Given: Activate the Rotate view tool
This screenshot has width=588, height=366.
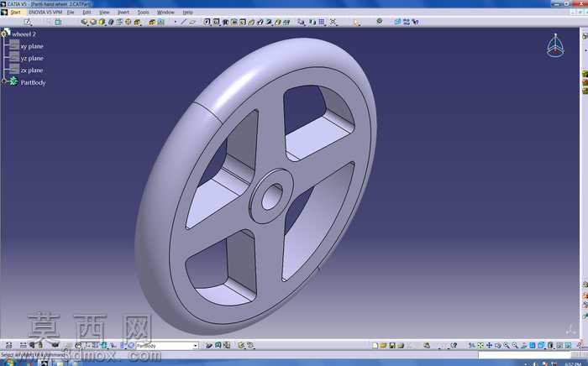Looking at the screenshot, I should pyautogui.click(x=498, y=345).
